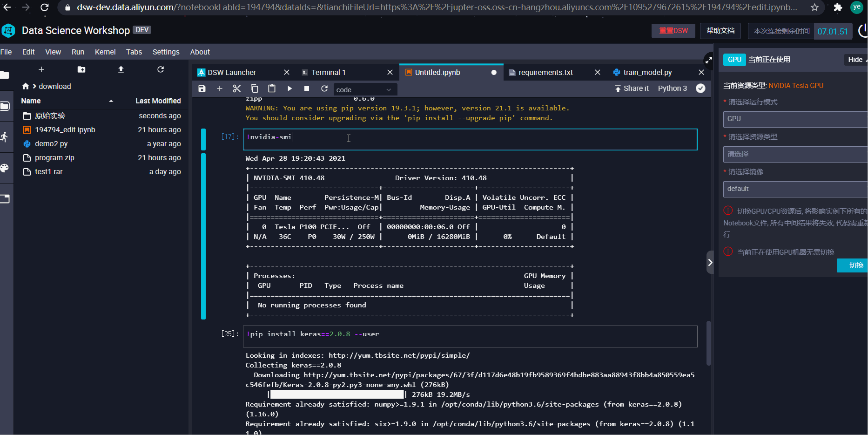Insert a cell below with plus icon
The width and height of the screenshot is (868, 435).
point(220,88)
